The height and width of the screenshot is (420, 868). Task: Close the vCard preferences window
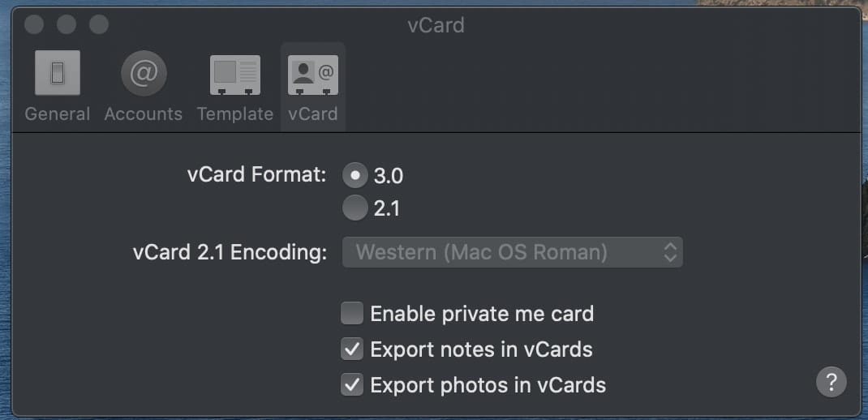(x=34, y=25)
